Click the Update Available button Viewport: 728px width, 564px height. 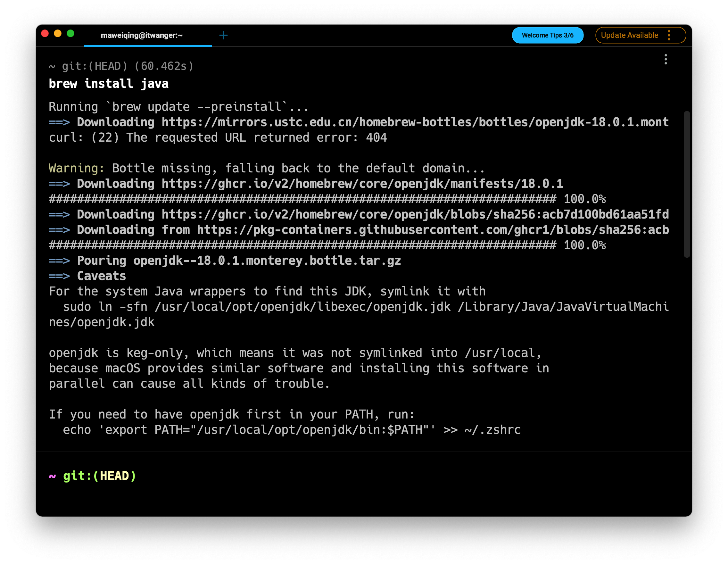[629, 35]
